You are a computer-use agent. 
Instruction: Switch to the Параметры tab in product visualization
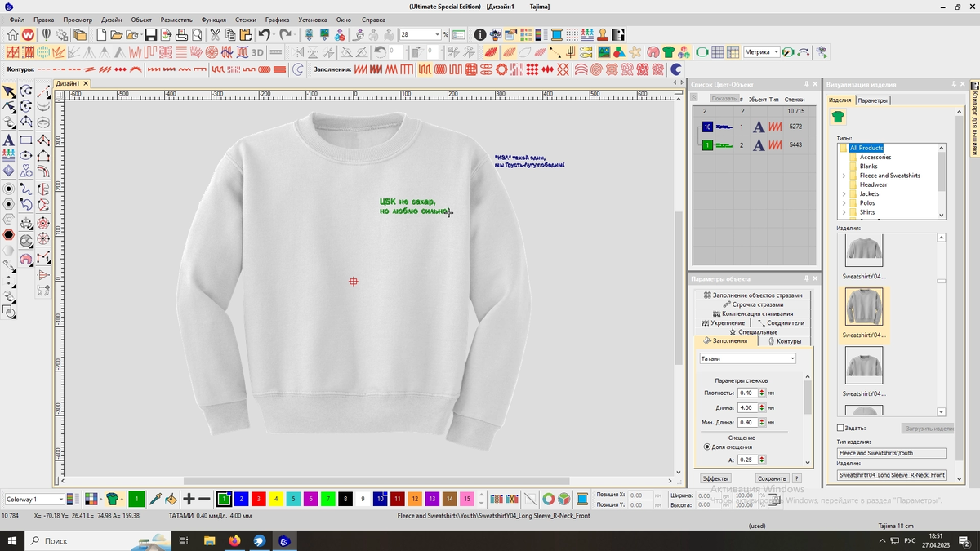coord(872,100)
